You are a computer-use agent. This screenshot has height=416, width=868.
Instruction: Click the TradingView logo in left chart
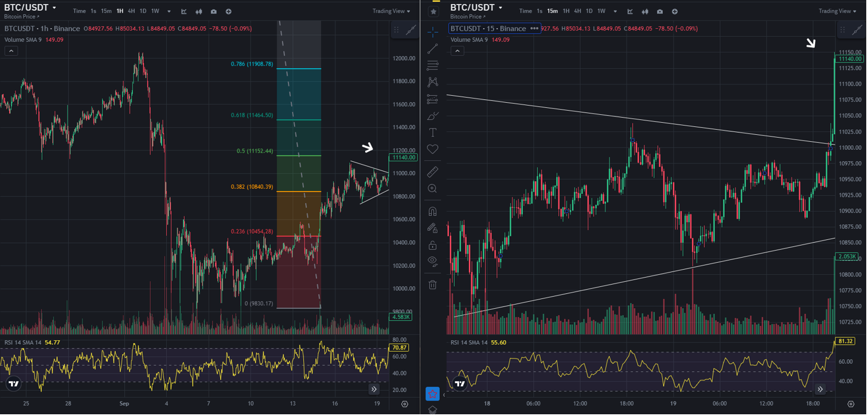click(x=14, y=384)
